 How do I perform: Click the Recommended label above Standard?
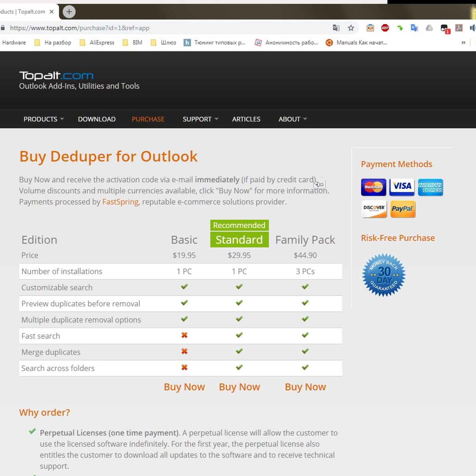click(239, 225)
